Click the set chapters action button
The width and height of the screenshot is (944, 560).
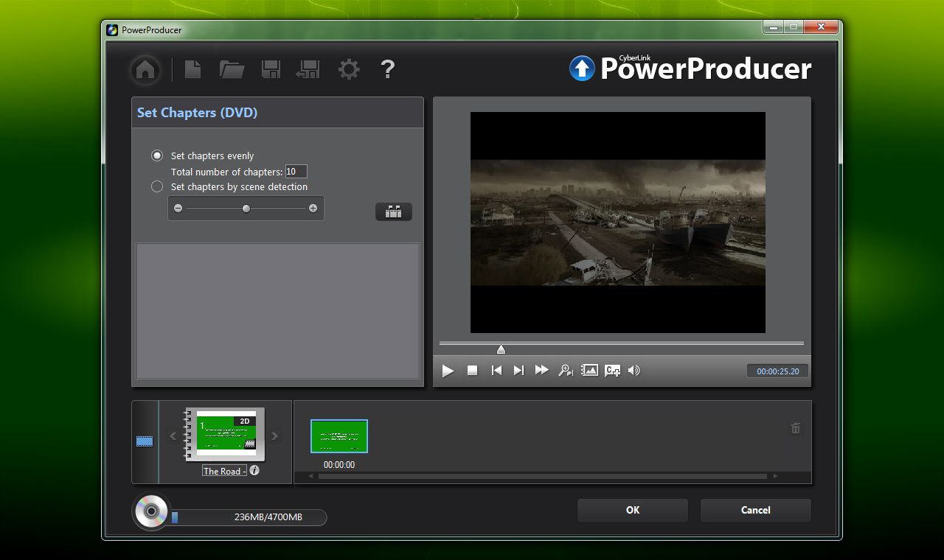(x=394, y=212)
